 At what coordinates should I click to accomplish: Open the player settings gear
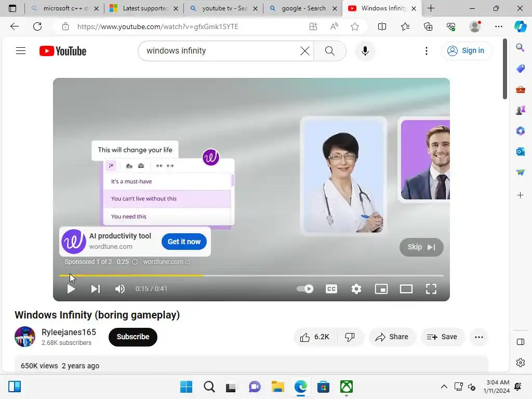(356, 289)
